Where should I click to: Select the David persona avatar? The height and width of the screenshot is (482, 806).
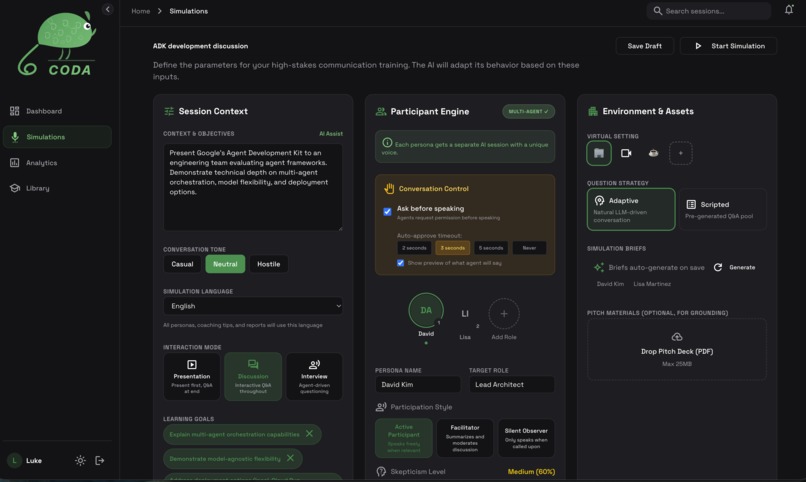tap(426, 310)
